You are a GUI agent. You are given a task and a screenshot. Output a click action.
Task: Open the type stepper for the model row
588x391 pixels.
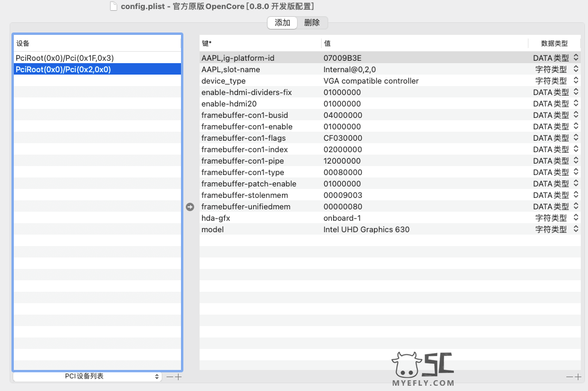575,229
